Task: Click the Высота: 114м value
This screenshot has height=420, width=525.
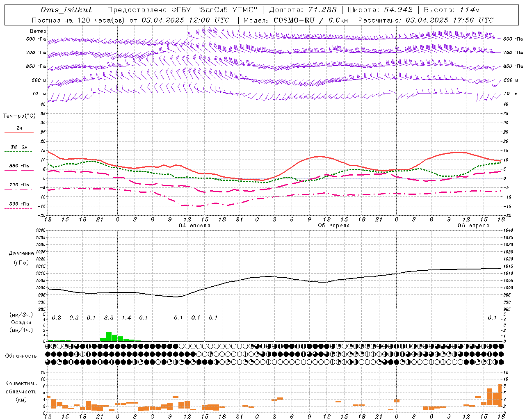Action: click(x=452, y=10)
